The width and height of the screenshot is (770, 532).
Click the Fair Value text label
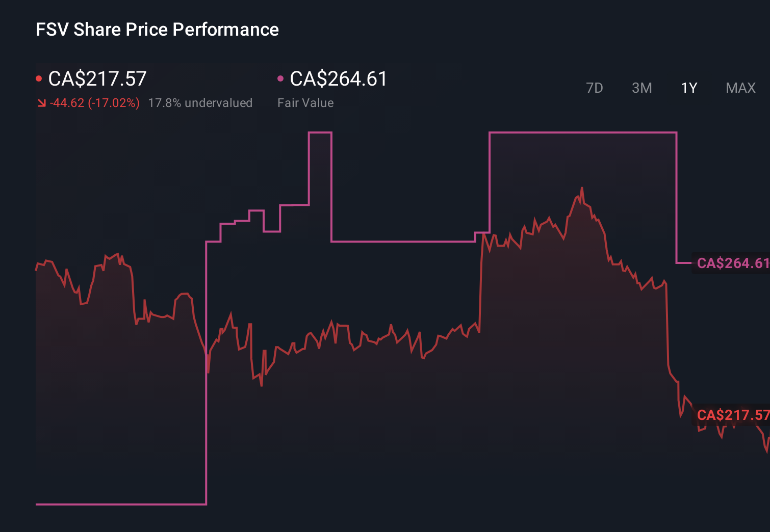click(x=305, y=102)
